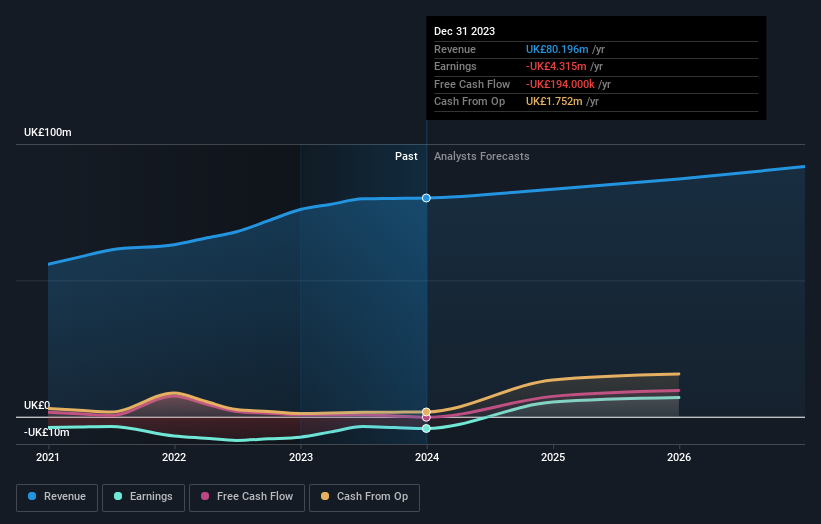The width and height of the screenshot is (821, 524).
Task: Click the 2026 x-axis label
Action: 679,457
